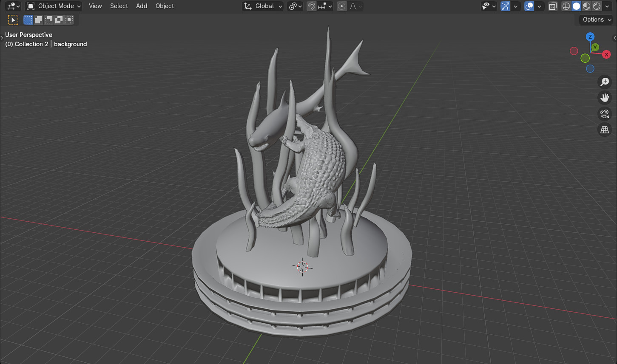Click the Z axis on navigation gizmo

click(x=590, y=37)
